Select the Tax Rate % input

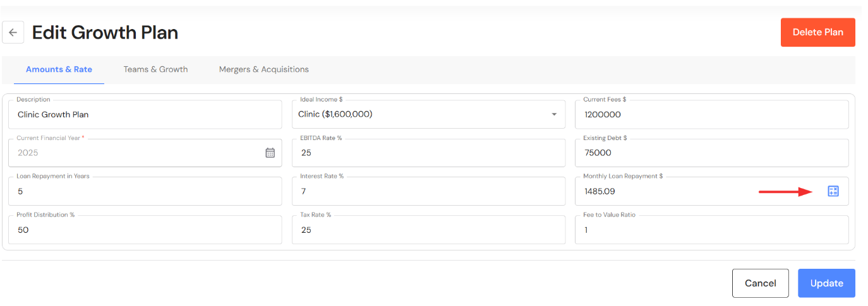tap(428, 230)
